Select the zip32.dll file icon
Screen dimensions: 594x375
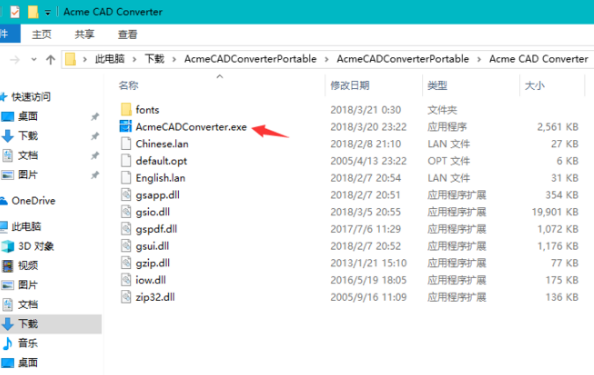click(x=126, y=297)
